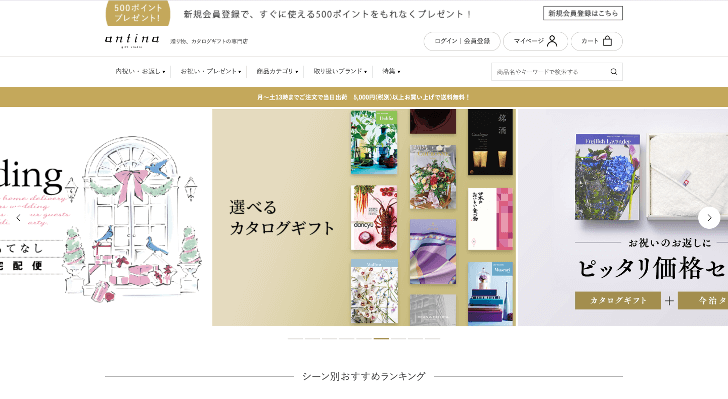Click the 500ポイントプレゼント gold badge

click(138, 13)
